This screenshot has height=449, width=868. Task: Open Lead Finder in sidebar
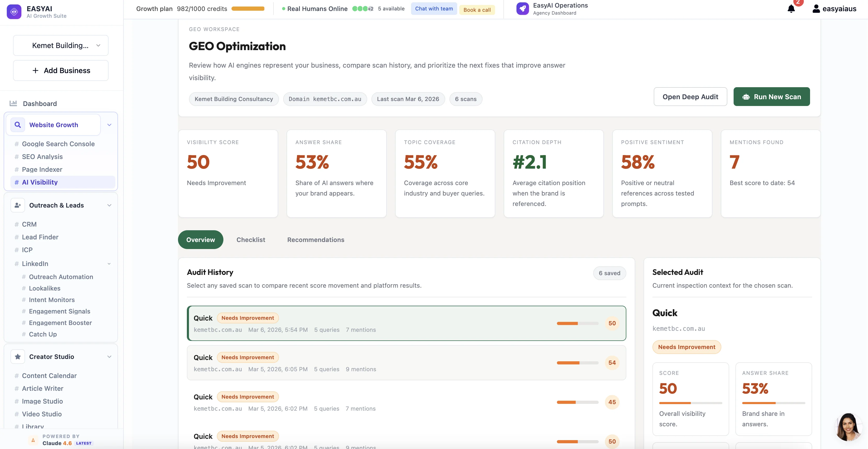point(40,237)
